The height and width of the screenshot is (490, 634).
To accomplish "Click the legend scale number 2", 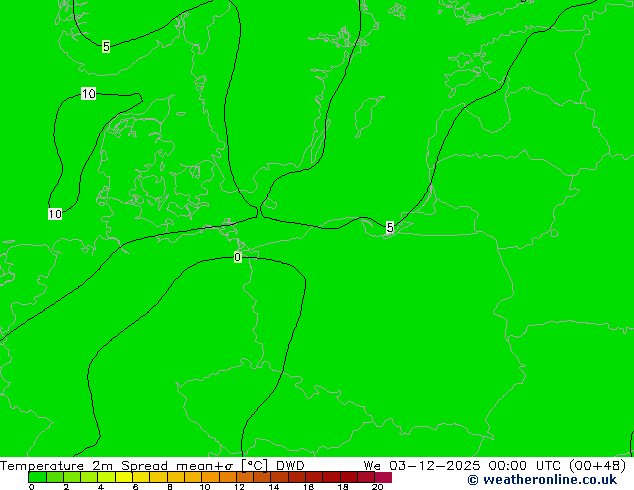I will [66, 487].
